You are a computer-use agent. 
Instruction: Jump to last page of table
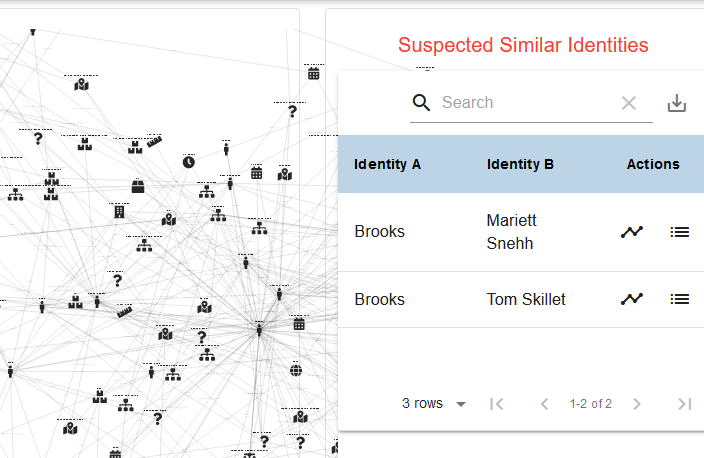[684, 404]
